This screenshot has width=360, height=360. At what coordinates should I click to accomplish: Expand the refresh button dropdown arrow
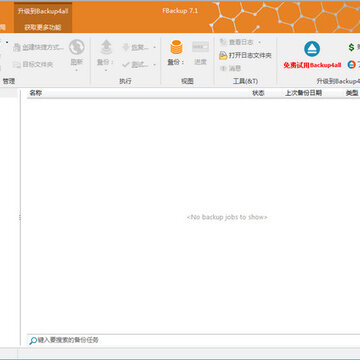click(x=77, y=70)
